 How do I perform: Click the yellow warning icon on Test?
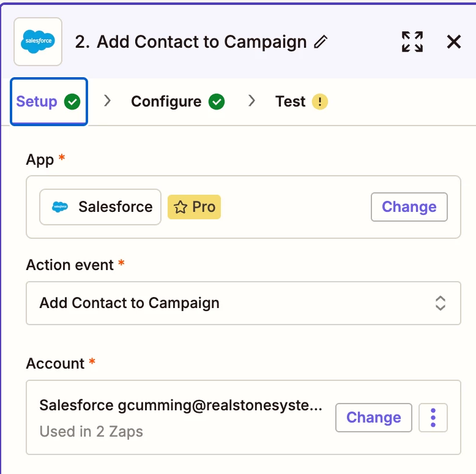[320, 102]
